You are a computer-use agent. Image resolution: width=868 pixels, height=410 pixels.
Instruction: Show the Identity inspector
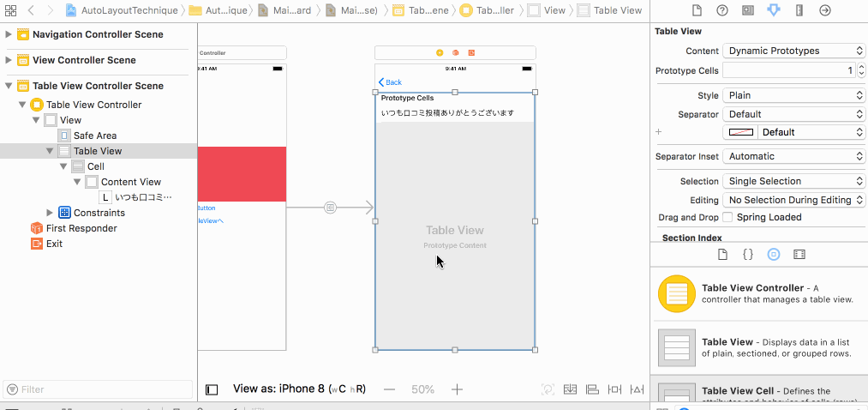click(748, 10)
